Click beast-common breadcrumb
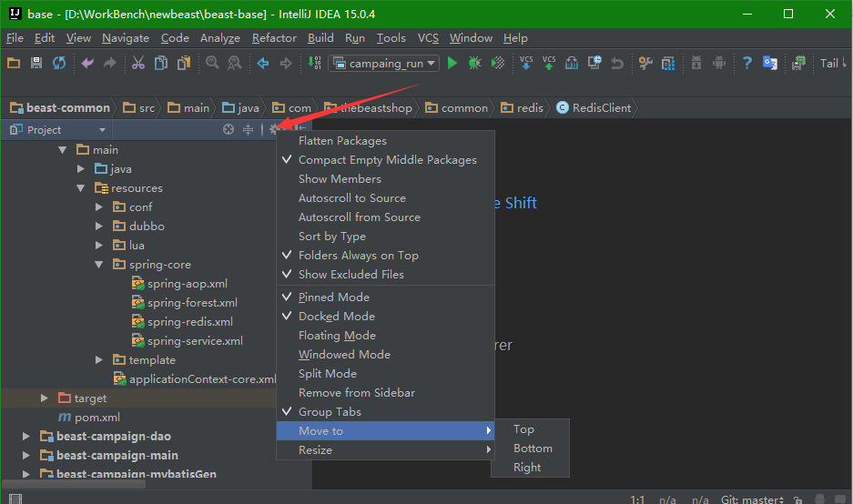The image size is (853, 504). click(60, 108)
